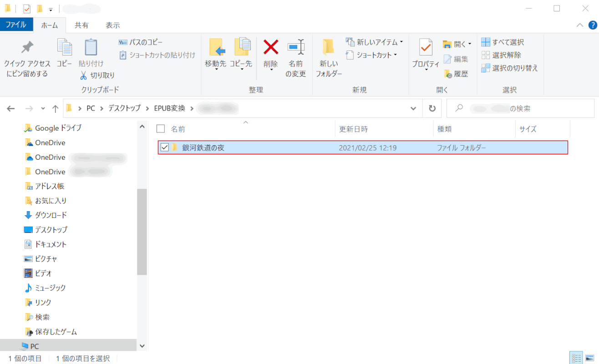
Task: Open the ファイル menu tab
Action: (16, 25)
